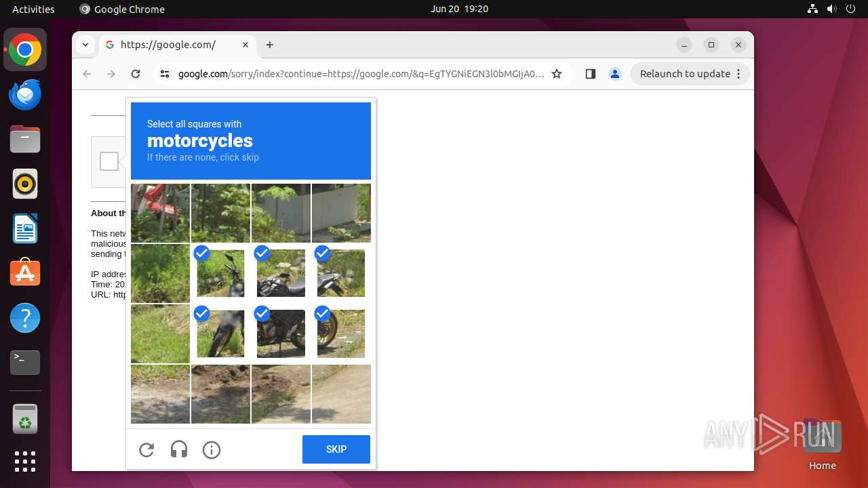Open Terminal from dock
This screenshot has height=488, width=868.
25,363
